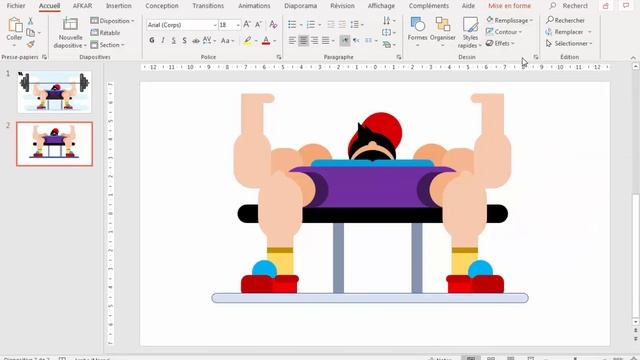
Task: Open the font size dropdown
Action: click(x=238, y=25)
